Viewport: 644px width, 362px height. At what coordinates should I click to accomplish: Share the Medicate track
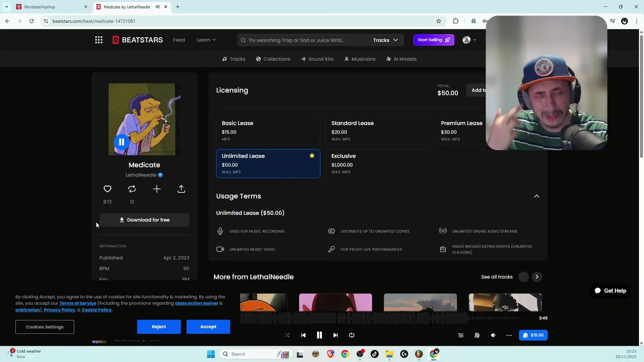click(181, 189)
